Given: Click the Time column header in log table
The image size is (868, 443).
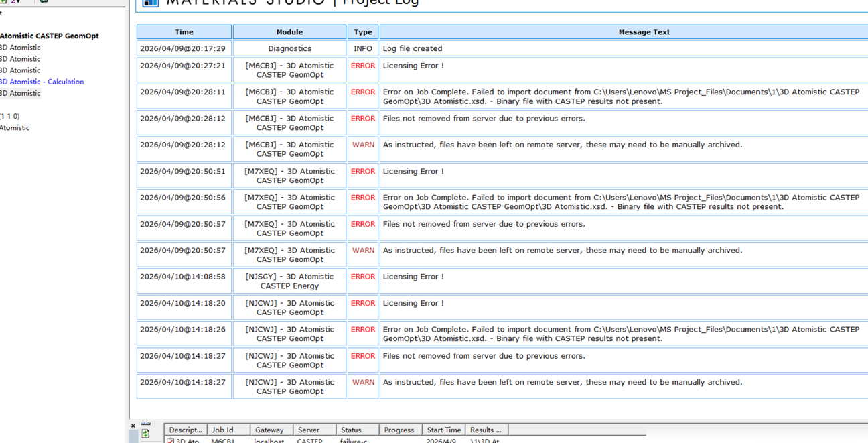Looking at the screenshot, I should pyautogui.click(x=184, y=32).
